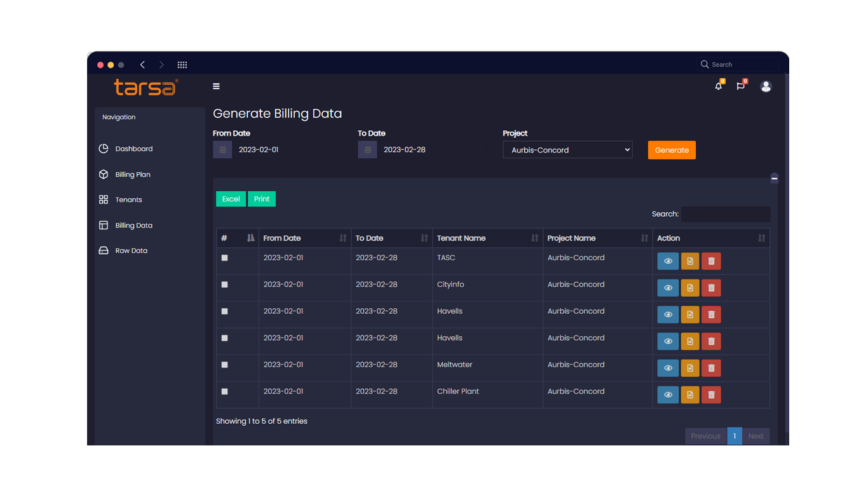
Task: Select the Chiller Plant row checkbox
Action: (224, 391)
